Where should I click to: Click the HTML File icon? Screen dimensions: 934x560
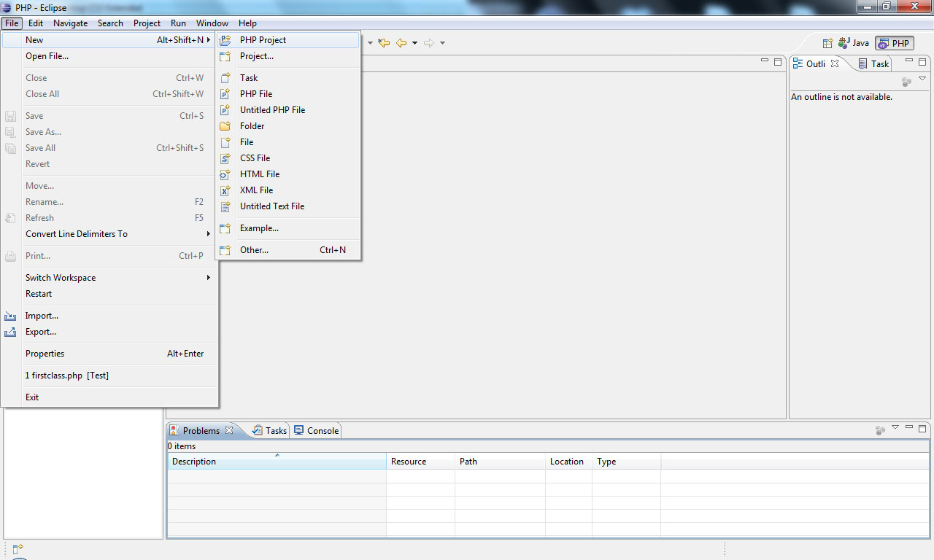tap(225, 174)
